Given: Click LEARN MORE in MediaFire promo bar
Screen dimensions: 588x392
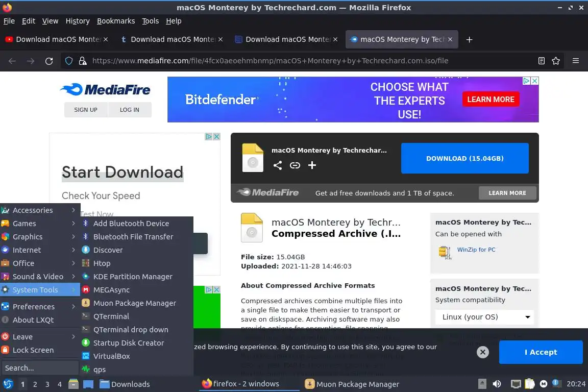Looking at the screenshot, I should [x=507, y=193].
